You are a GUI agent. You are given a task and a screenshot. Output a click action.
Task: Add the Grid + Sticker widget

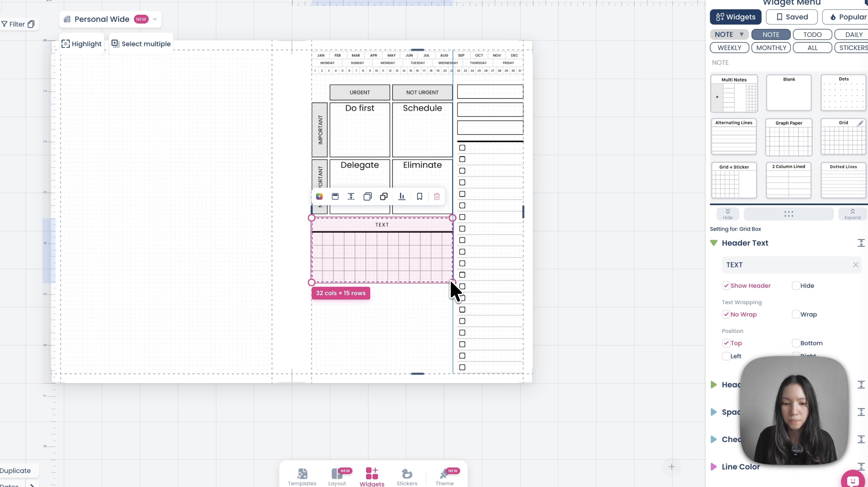click(734, 180)
